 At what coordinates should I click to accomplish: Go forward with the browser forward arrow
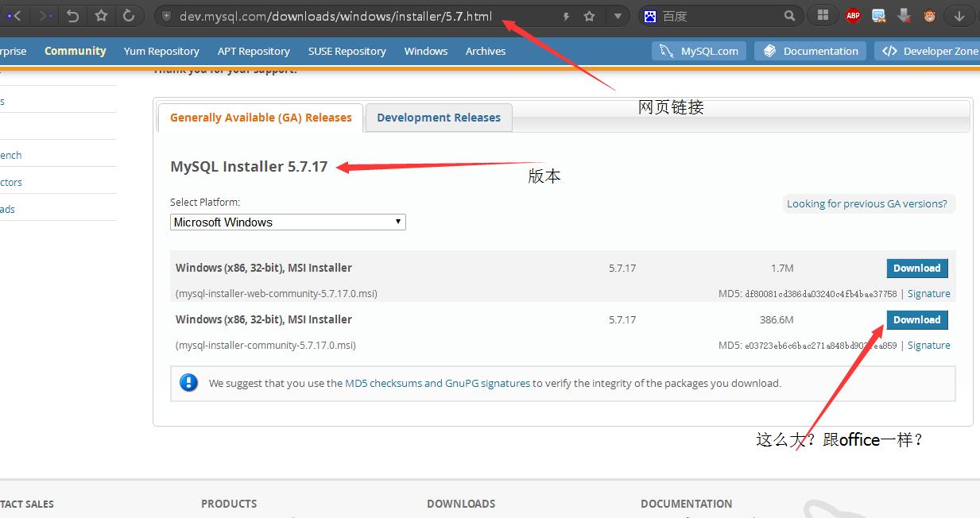45,16
